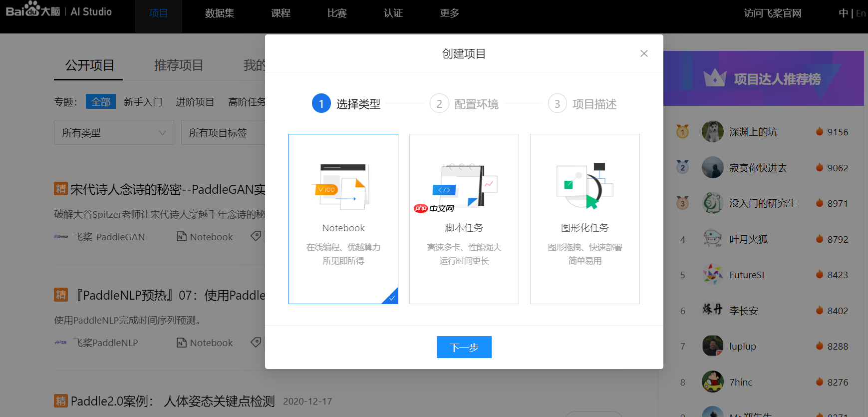Open avatar of 没入门的研究生
The width and height of the screenshot is (868, 417).
713,203
